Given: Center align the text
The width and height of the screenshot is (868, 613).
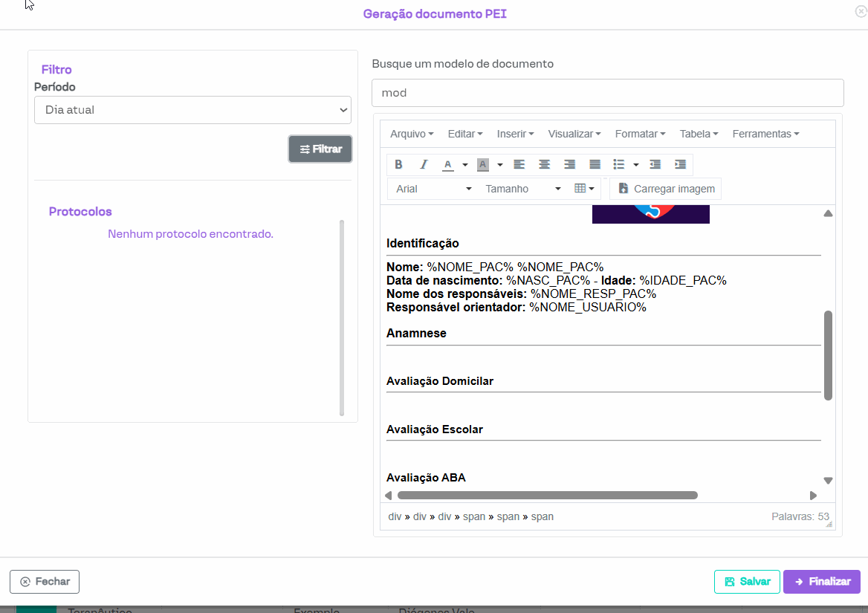Looking at the screenshot, I should pyautogui.click(x=545, y=164).
